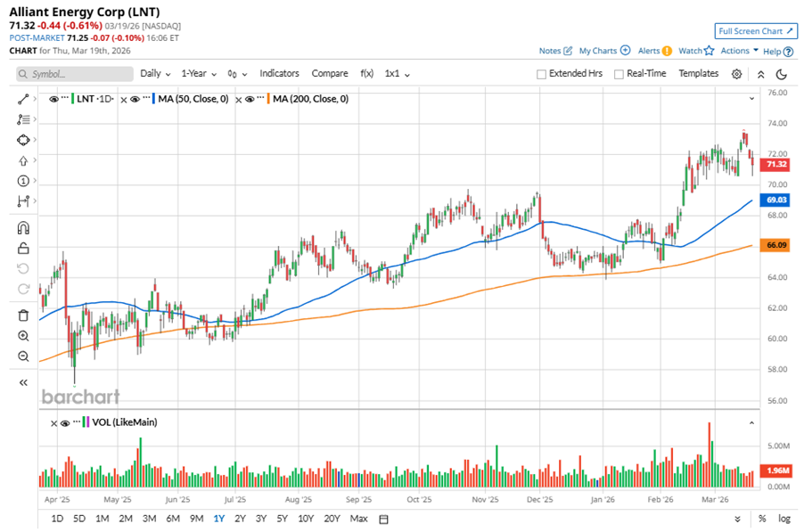Image resolution: width=804 pixels, height=532 pixels.
Task: Toggle visibility of MA 50 indicator
Action: pyautogui.click(x=135, y=99)
